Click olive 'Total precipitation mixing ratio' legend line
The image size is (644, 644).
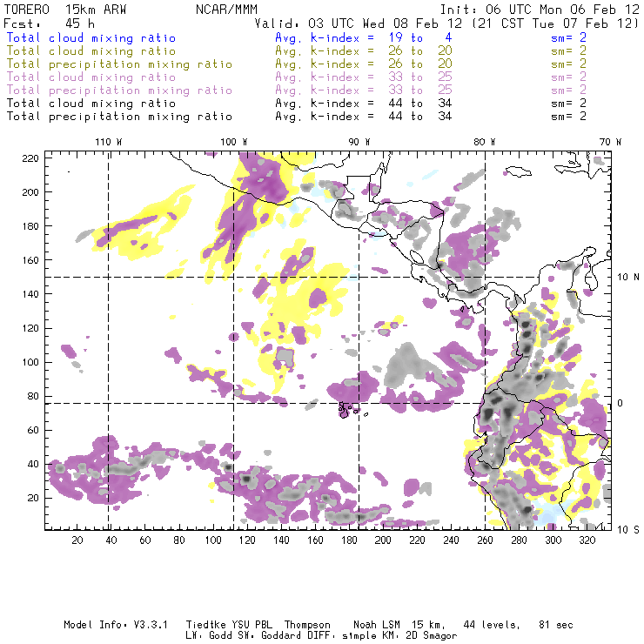click(x=119, y=64)
